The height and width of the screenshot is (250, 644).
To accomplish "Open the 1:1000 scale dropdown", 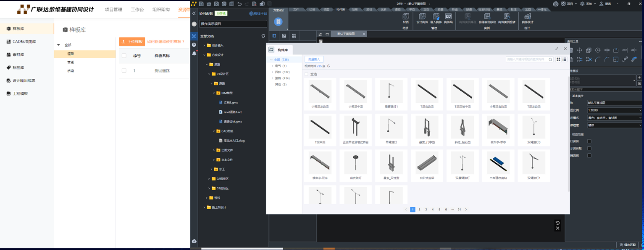I will click(614, 110).
